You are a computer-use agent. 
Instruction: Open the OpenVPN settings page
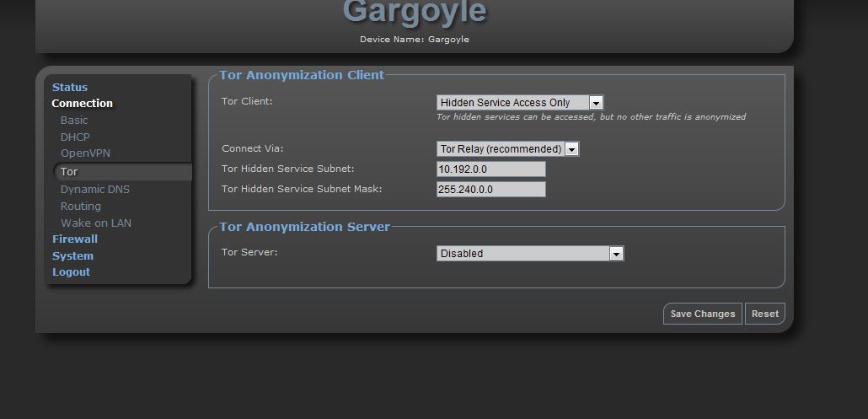(85, 153)
